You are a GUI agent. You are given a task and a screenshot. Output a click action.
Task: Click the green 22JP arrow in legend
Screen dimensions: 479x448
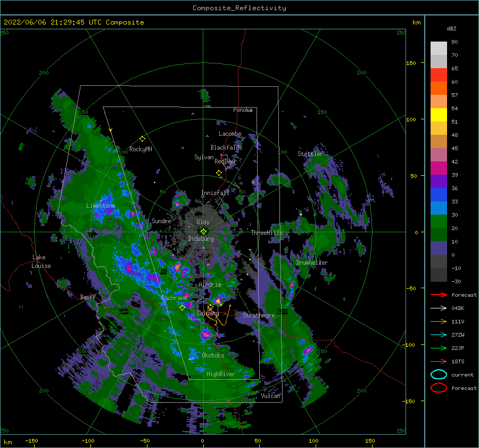click(x=439, y=348)
